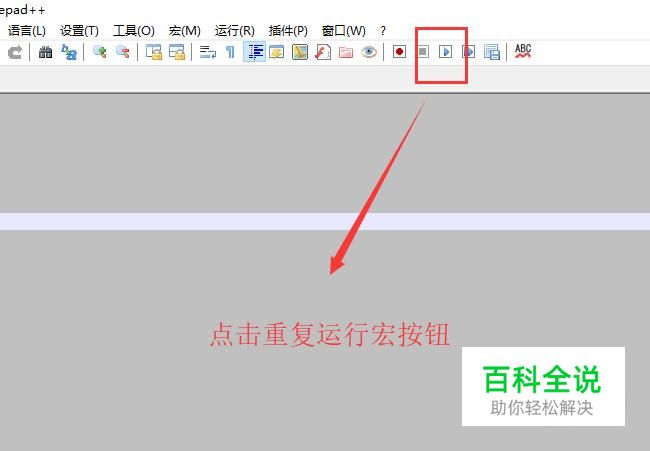
Task: Open the Function List panel icon
Action: pyautogui.click(x=323, y=52)
